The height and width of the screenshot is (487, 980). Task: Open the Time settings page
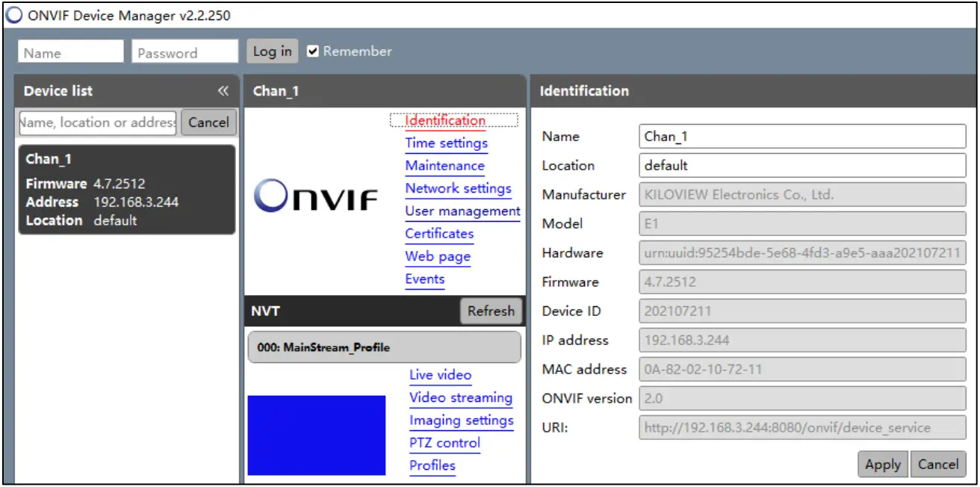[445, 143]
